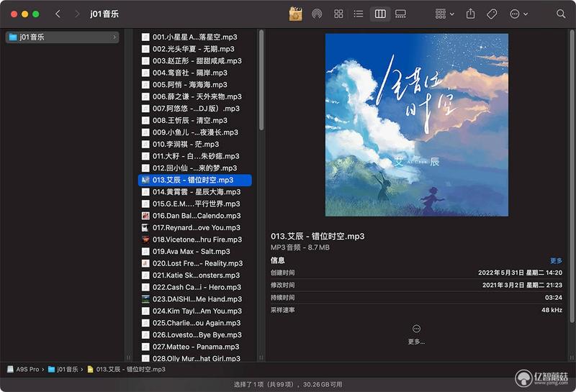
Task: Select 011.大籽 白...朱砂痣.mp3
Action: 194,156
